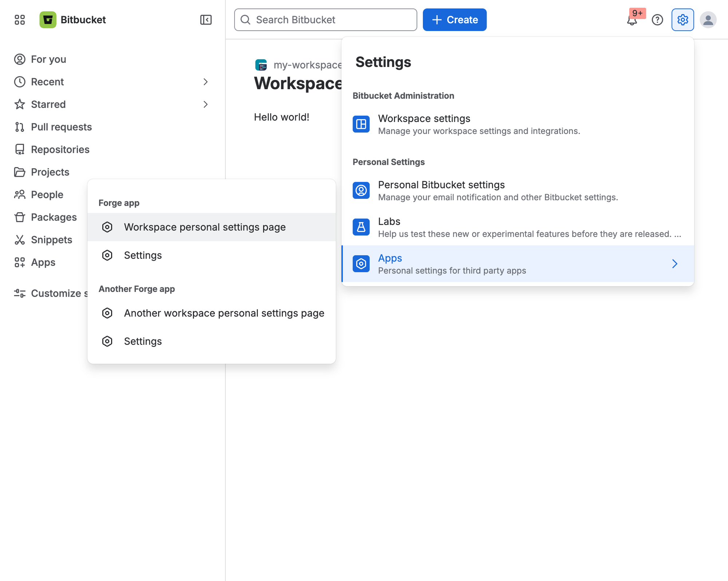Click the Recent clock icon
The height and width of the screenshot is (581, 728).
pos(20,82)
